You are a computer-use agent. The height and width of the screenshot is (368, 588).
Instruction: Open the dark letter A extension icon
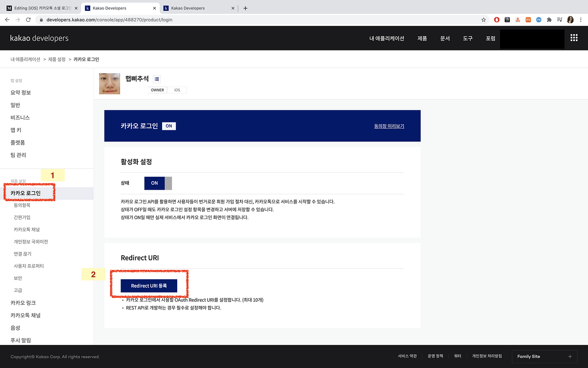point(507,20)
